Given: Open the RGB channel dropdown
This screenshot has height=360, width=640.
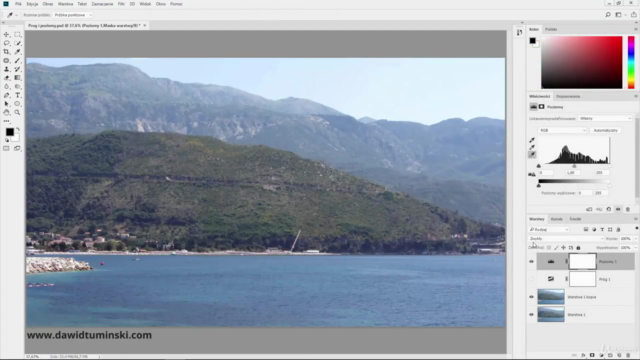Looking at the screenshot, I should [x=562, y=130].
